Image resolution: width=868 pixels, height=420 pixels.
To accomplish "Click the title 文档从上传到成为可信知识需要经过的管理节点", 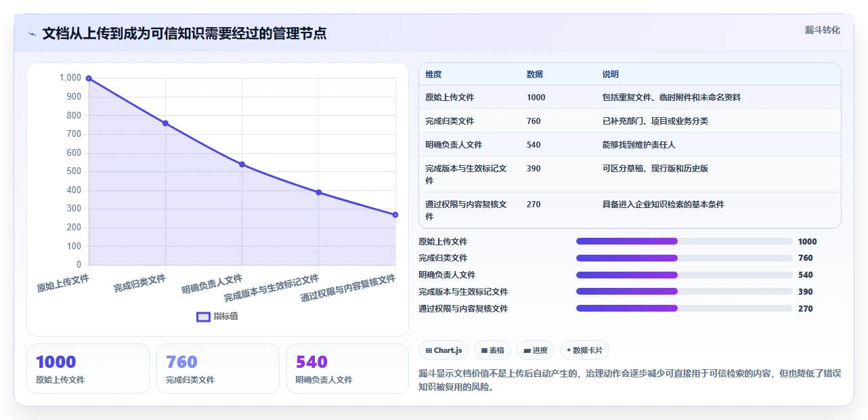I will (x=184, y=33).
